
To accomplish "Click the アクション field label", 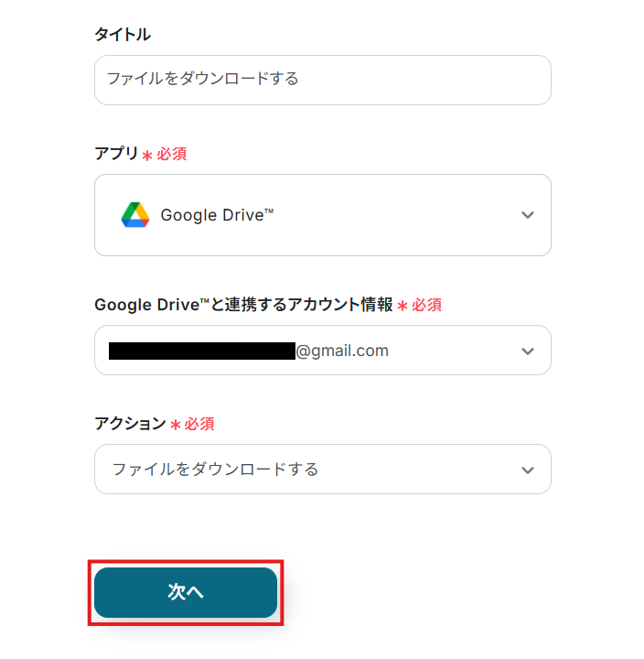I will coord(130,424).
